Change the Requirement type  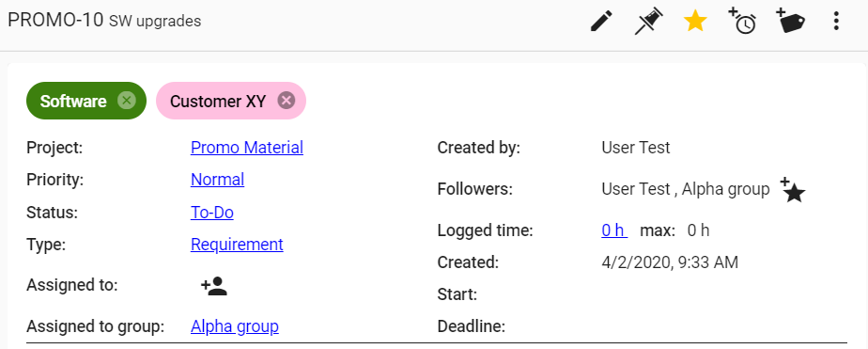[x=237, y=245]
